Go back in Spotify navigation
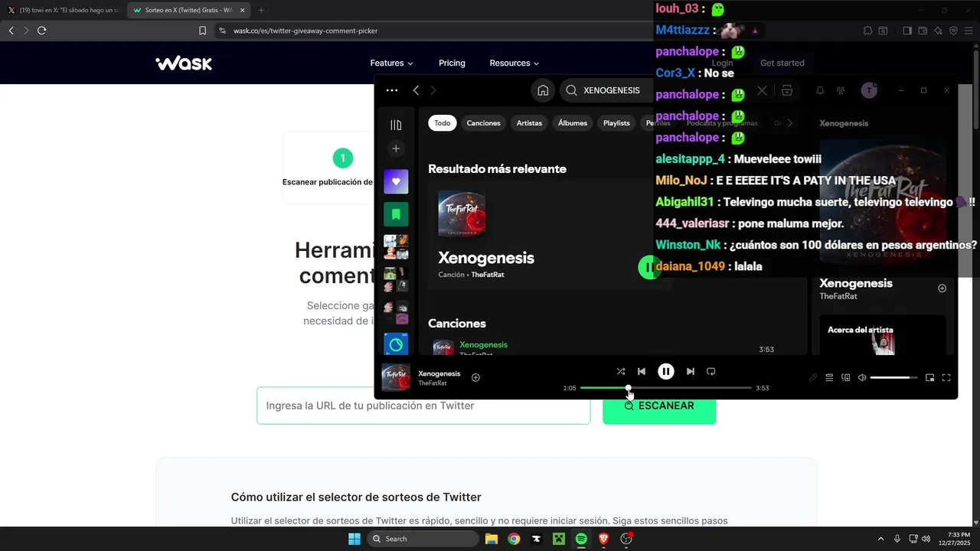 pyautogui.click(x=416, y=90)
